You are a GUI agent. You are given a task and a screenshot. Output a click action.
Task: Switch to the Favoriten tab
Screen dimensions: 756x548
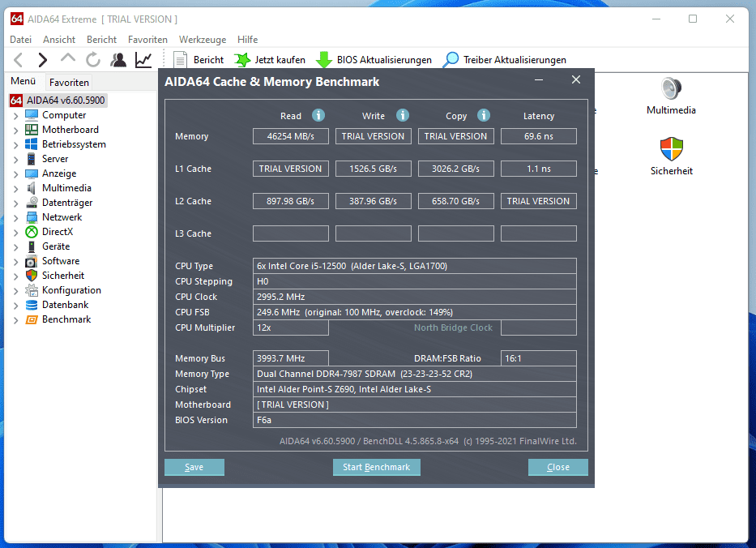tap(69, 83)
